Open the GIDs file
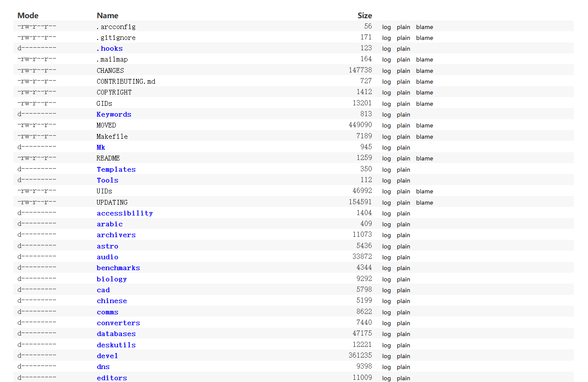Viewport: 588px width, 382px height. [x=104, y=104]
